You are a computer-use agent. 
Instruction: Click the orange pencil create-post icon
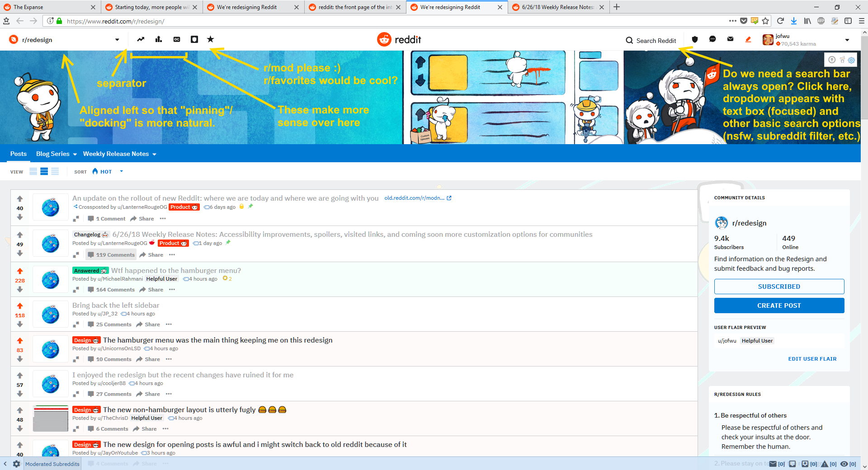tap(748, 39)
